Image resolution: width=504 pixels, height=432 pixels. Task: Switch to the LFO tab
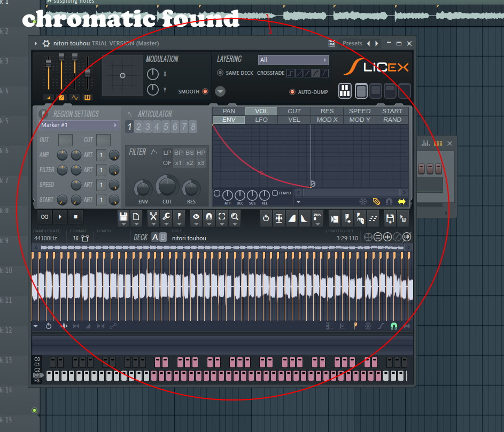tap(261, 119)
